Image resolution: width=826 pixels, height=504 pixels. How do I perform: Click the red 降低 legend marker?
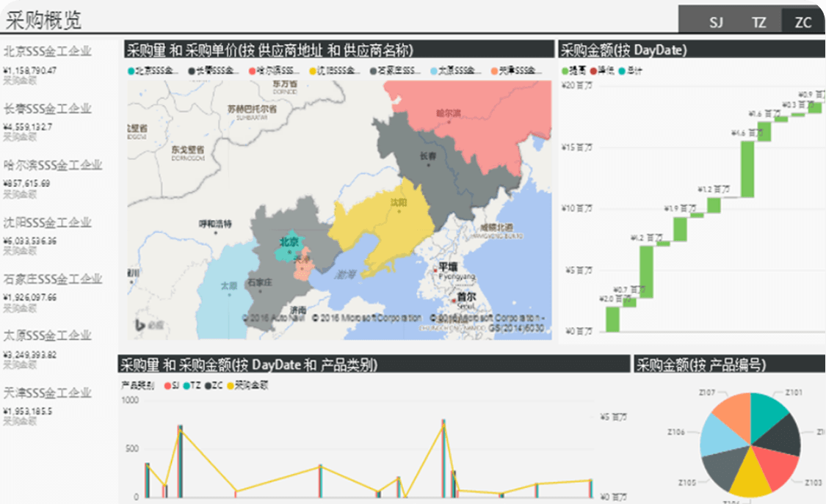pos(594,70)
